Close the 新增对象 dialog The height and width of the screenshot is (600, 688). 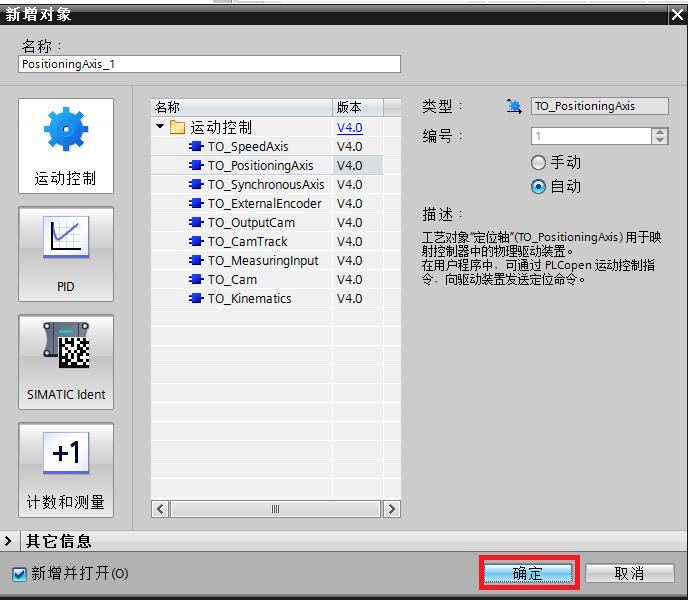tap(677, 15)
